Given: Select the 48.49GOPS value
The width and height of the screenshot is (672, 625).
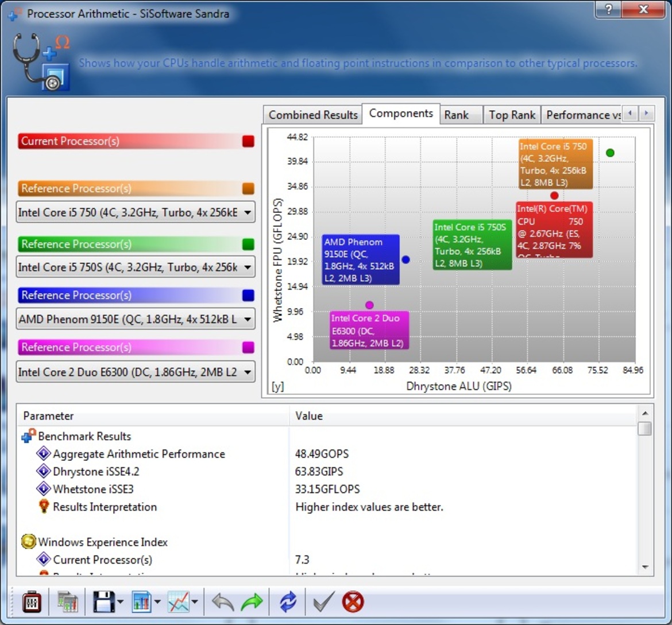Looking at the screenshot, I should 322,453.
